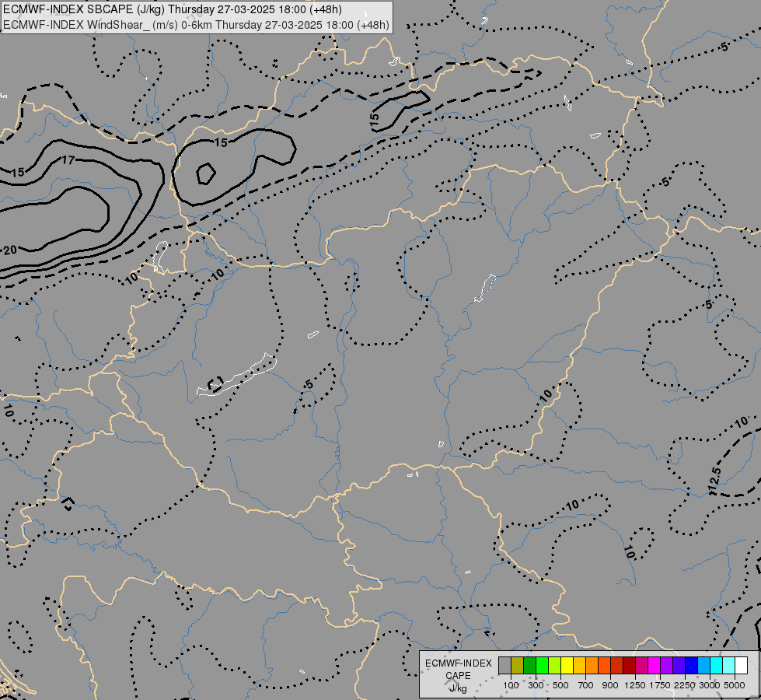Click the legend value "100"

click(x=511, y=685)
